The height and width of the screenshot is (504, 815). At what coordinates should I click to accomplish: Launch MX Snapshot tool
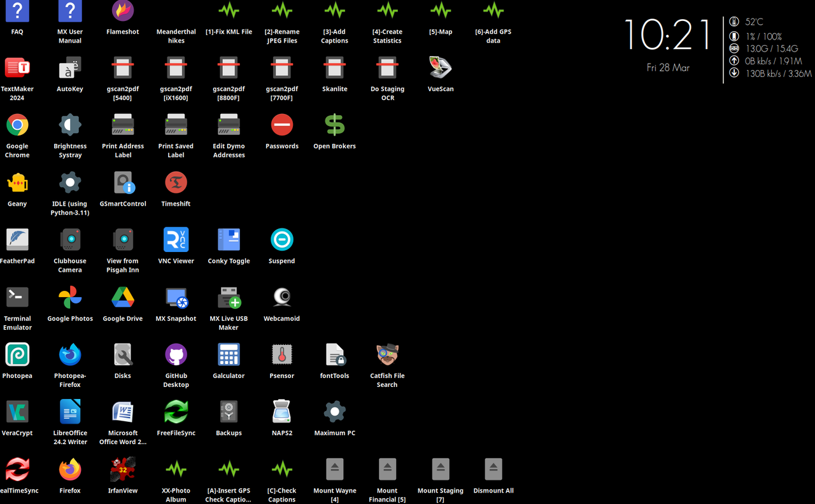pos(176,297)
